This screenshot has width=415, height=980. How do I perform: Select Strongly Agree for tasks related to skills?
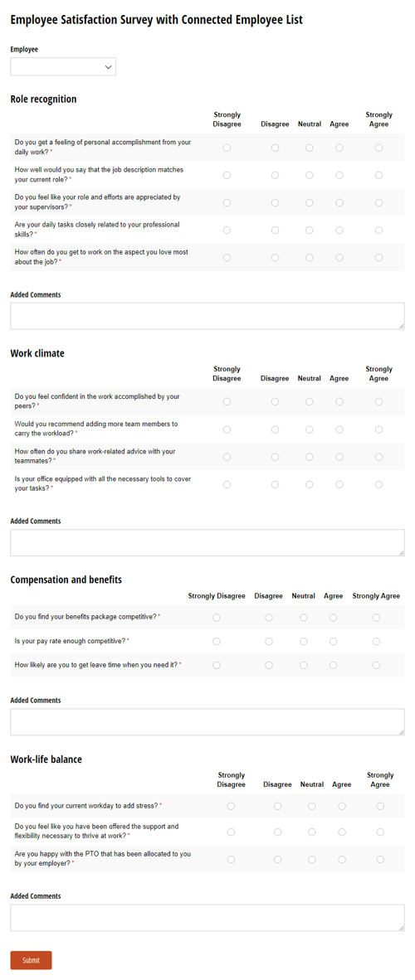pos(378,230)
